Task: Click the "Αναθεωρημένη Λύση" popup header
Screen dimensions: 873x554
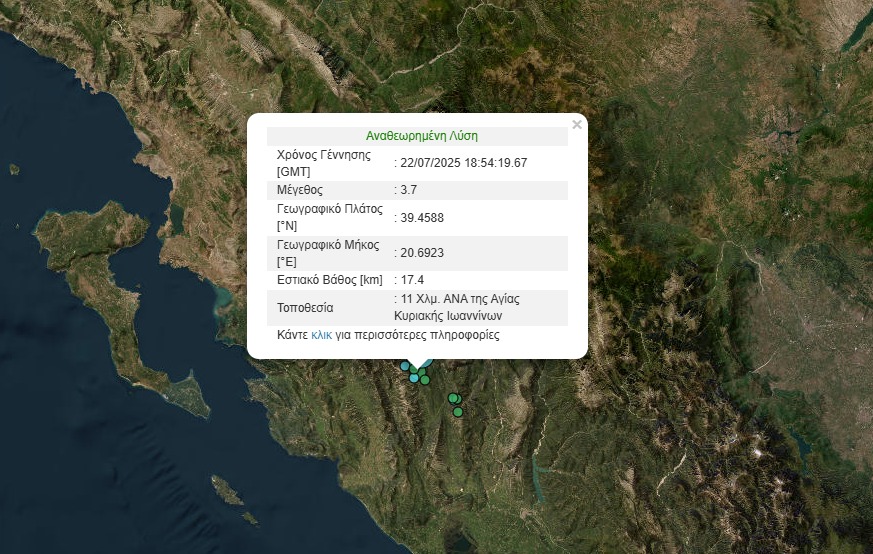Action: coord(422,136)
